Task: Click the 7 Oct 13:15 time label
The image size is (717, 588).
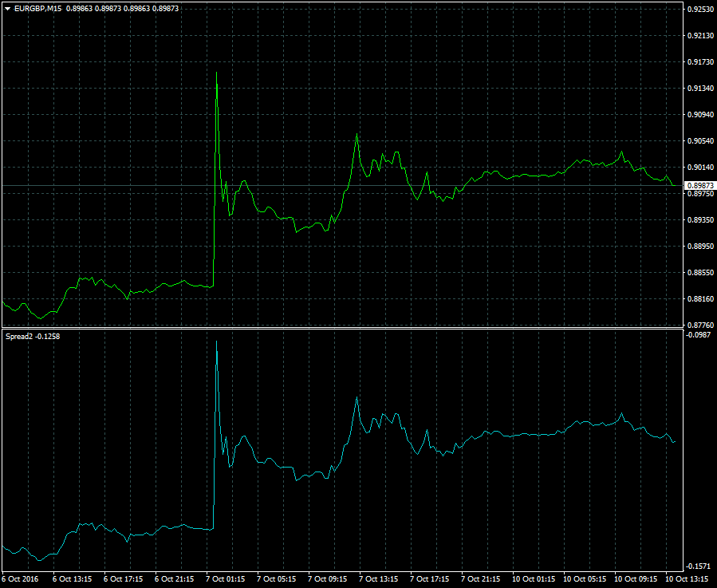Action: point(379,579)
